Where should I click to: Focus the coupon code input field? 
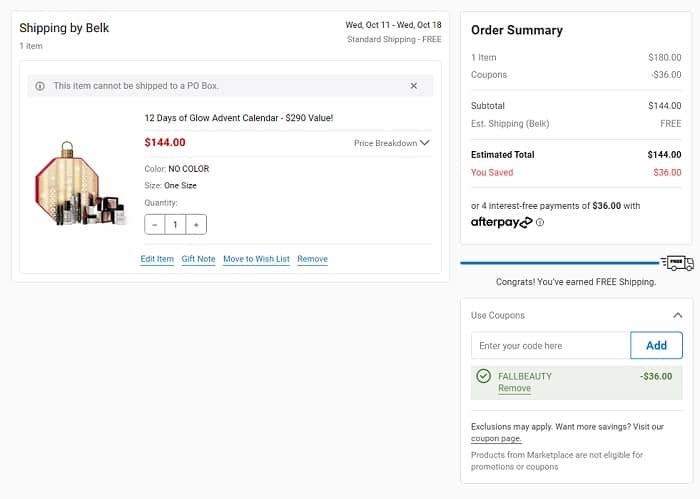tap(550, 346)
